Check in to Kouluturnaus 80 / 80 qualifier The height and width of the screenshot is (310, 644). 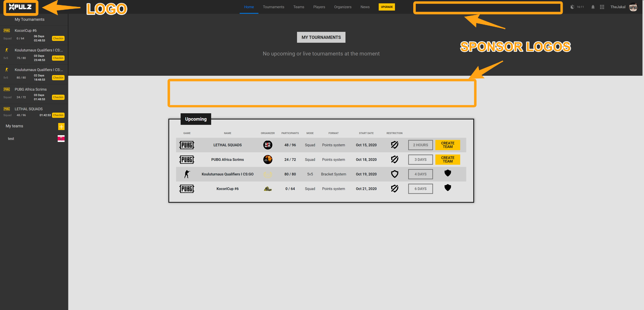pyautogui.click(x=58, y=78)
